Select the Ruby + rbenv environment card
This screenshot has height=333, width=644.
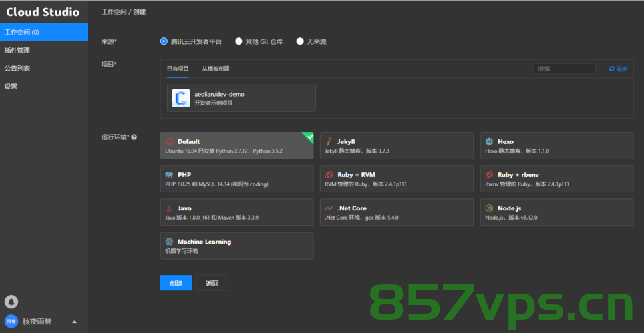click(x=557, y=179)
